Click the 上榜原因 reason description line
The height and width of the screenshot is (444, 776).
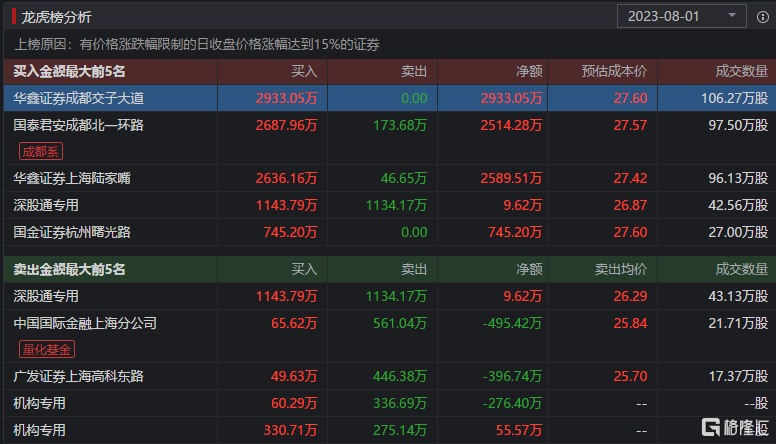196,45
